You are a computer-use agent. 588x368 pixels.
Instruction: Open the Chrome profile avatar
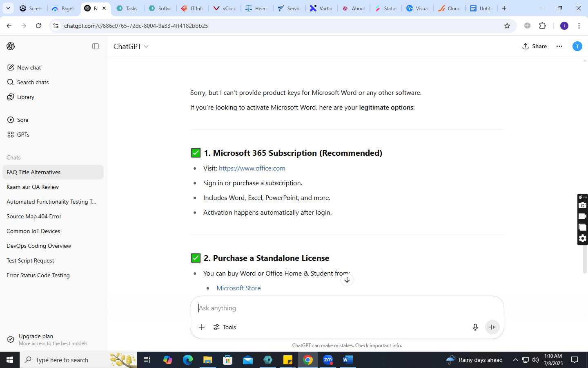click(x=564, y=26)
